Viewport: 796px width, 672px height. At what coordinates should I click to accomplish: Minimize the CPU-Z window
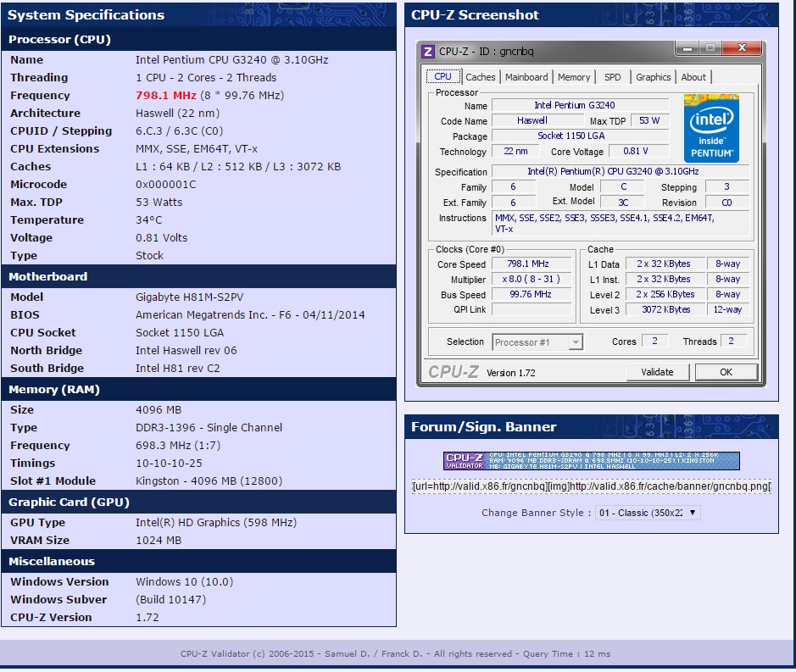pos(686,49)
